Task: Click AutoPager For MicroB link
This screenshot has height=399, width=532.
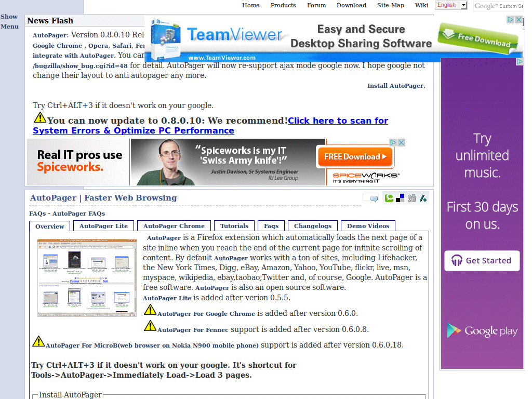Action: point(152,345)
